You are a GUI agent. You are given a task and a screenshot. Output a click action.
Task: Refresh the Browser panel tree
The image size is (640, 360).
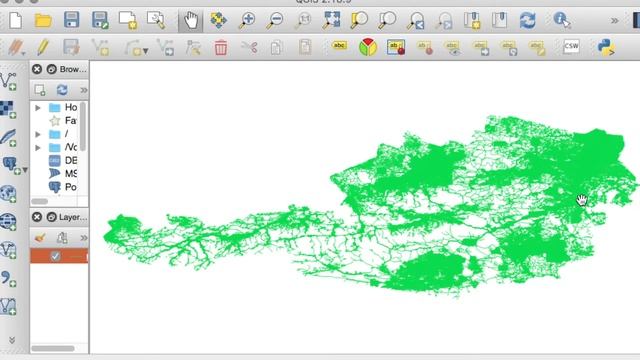62,90
